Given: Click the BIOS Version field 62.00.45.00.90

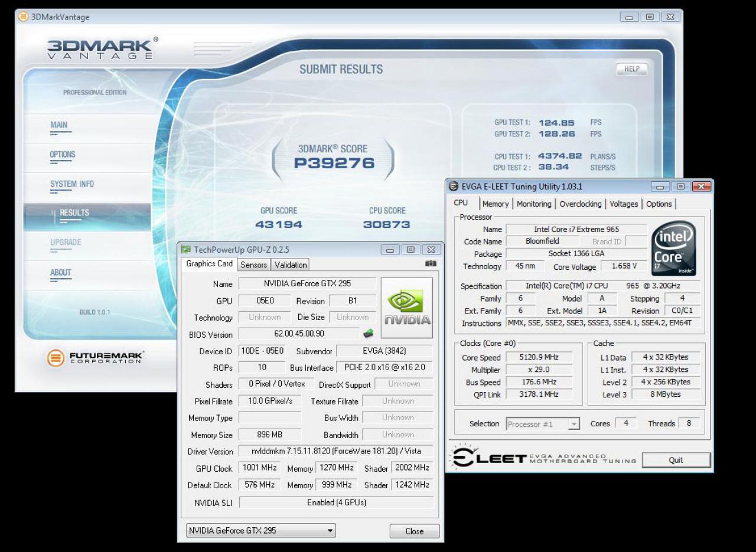Looking at the screenshot, I should 299,334.
